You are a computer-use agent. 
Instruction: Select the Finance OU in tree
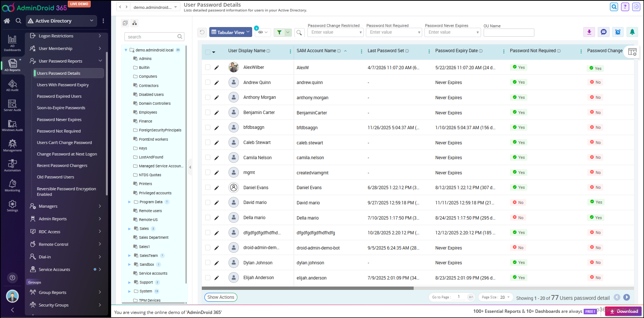click(146, 121)
